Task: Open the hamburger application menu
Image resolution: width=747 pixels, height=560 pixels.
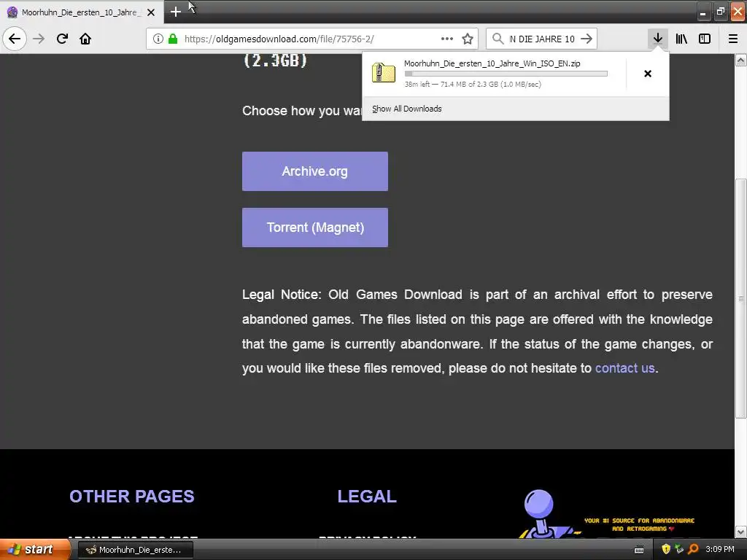Action: [x=733, y=39]
